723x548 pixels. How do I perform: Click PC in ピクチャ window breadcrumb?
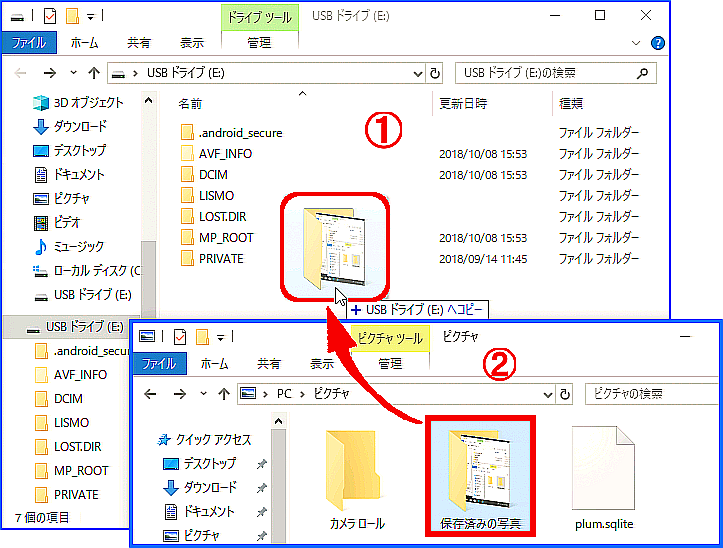coord(284,394)
